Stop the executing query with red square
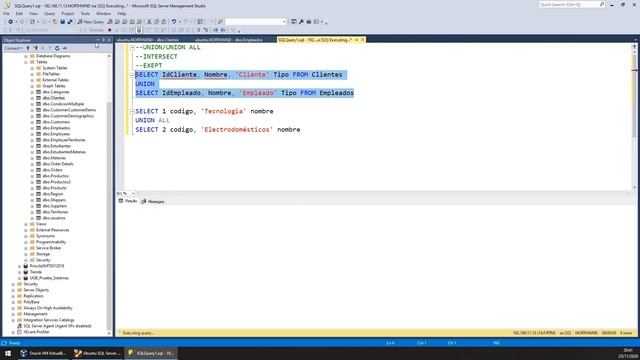 (x=109, y=30)
